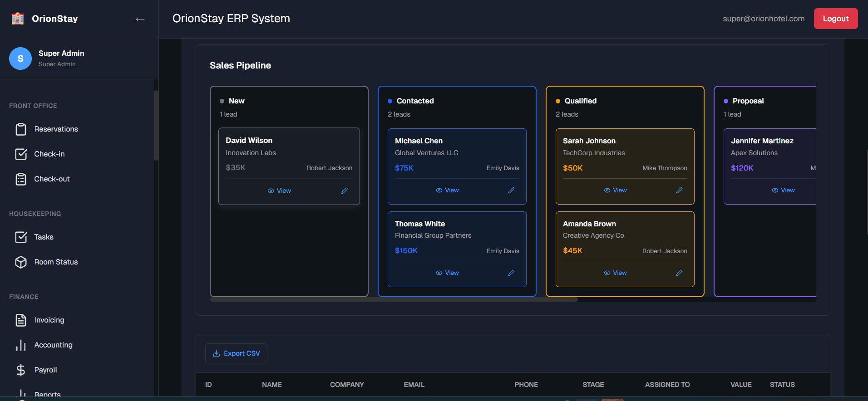This screenshot has width=868, height=401.
Task: Click the Check-out list icon
Action: (21, 179)
